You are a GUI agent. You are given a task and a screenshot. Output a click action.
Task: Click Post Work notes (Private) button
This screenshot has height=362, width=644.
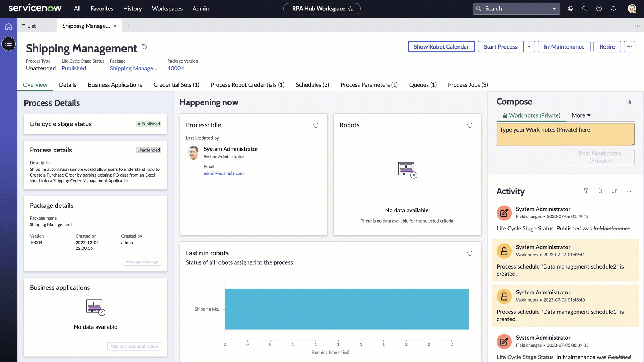click(600, 157)
